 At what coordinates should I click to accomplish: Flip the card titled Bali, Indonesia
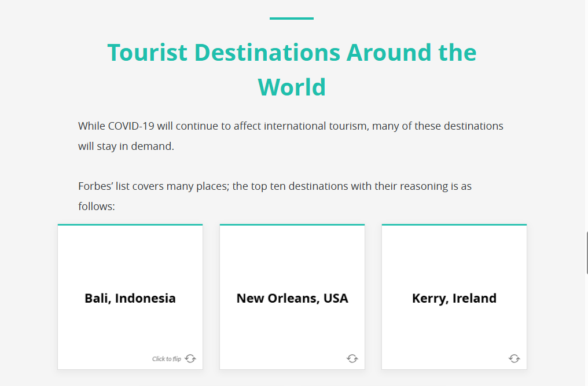[x=130, y=299]
